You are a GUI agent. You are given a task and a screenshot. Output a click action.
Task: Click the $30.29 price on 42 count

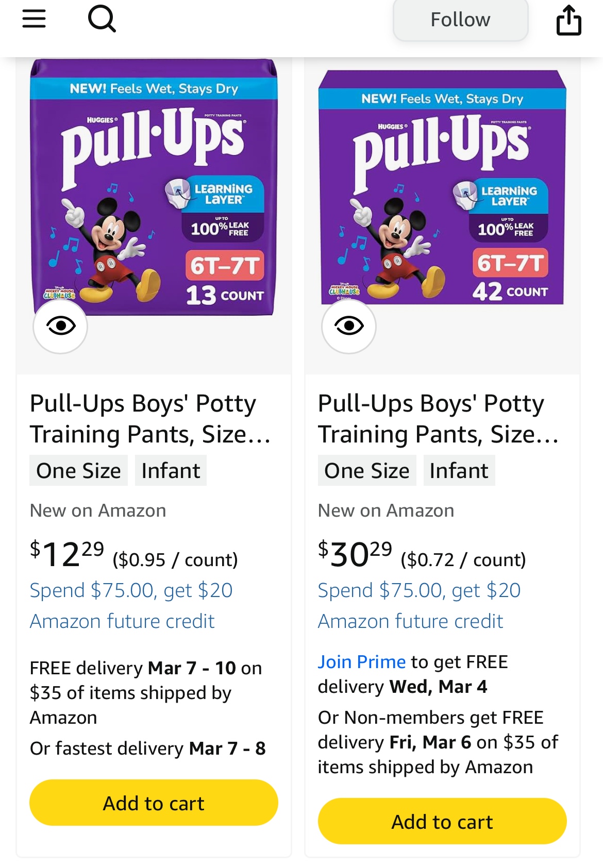355,554
